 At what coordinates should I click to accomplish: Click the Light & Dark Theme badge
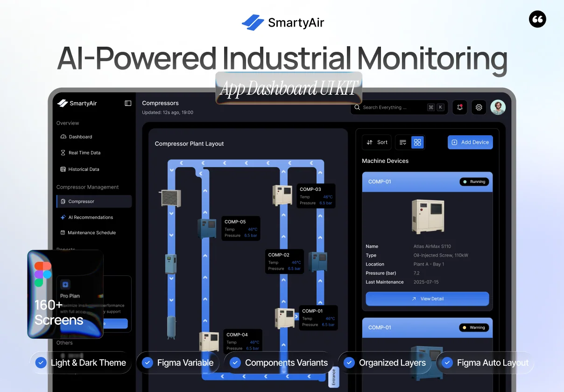(81, 363)
